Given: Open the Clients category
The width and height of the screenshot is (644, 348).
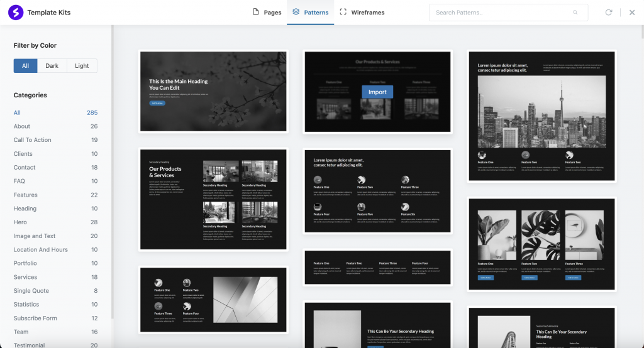Looking at the screenshot, I should [55, 154].
